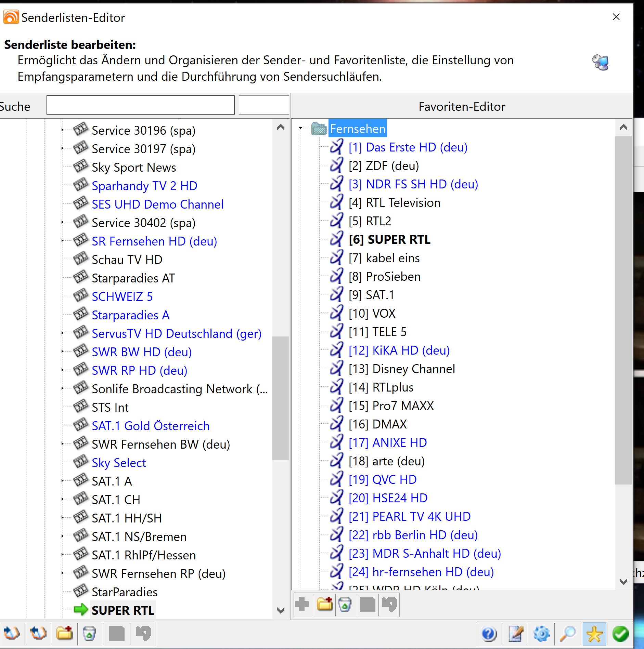Expand the SWR Fernsehen RP (deu) entry
The image size is (644, 649).
pyautogui.click(x=62, y=573)
